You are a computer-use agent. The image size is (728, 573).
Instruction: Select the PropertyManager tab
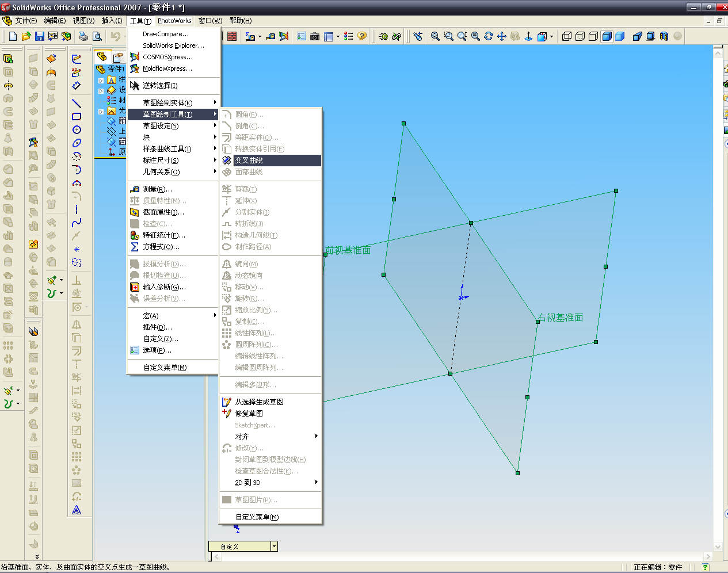(x=117, y=57)
